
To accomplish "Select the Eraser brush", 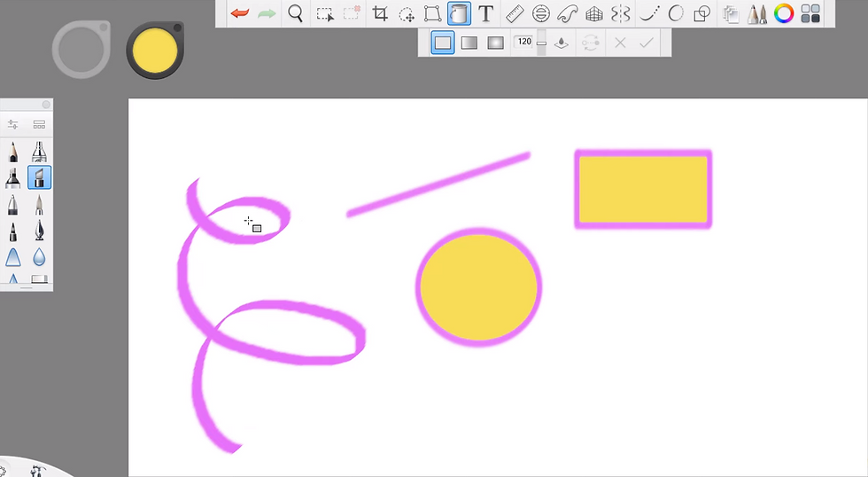I will (39, 278).
